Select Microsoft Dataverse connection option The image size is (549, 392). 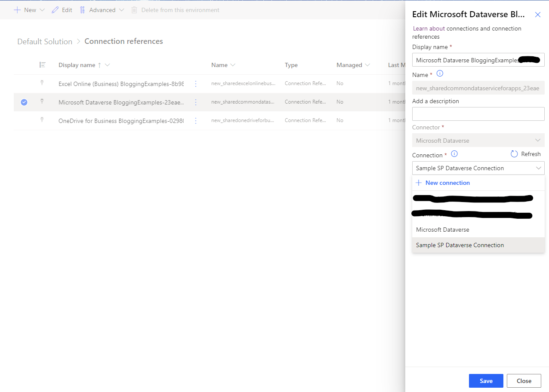pos(478,230)
